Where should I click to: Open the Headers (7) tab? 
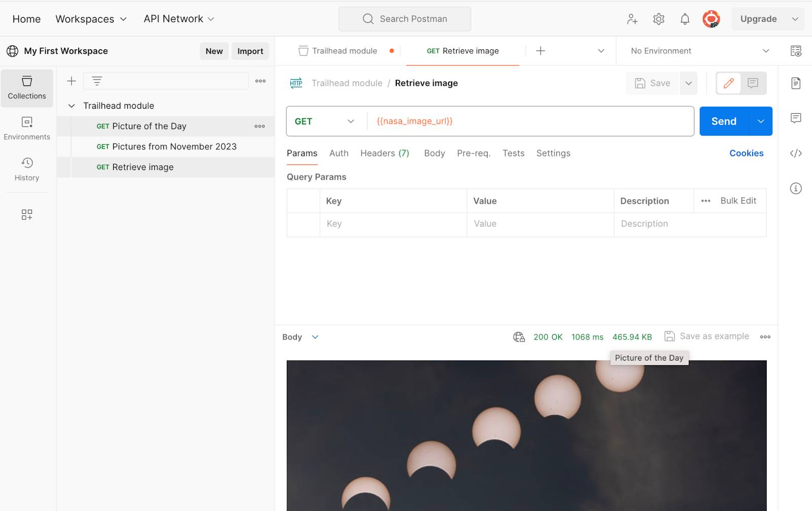(385, 153)
